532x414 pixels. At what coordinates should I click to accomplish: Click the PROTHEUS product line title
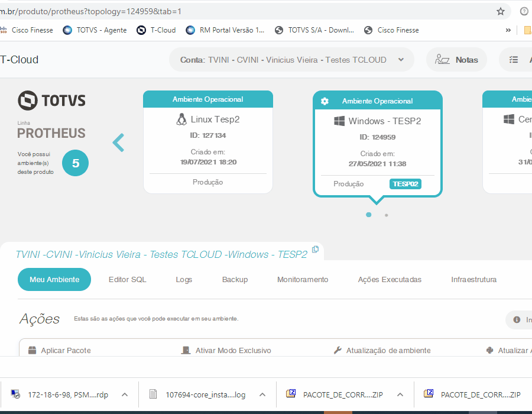point(51,133)
